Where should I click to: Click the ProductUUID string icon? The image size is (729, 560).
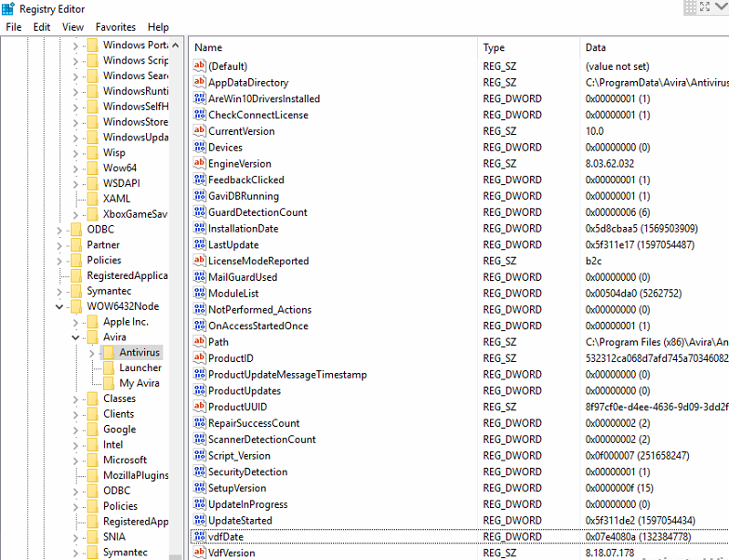[199, 407]
